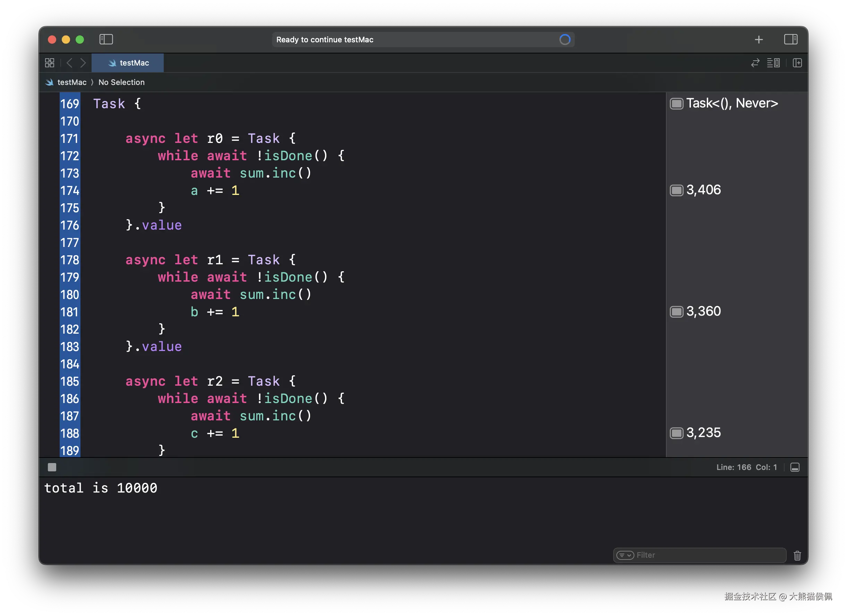Open editor options lines menu

coord(773,63)
